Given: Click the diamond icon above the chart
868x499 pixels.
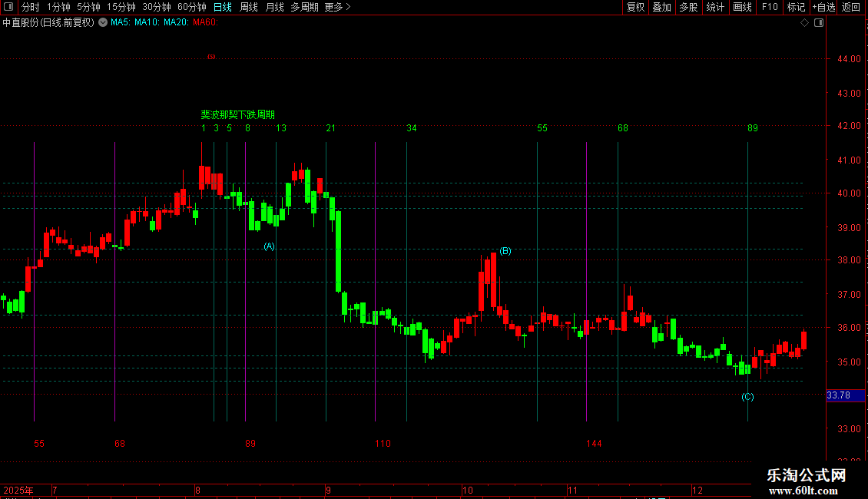Looking at the screenshot, I should (x=805, y=23).
